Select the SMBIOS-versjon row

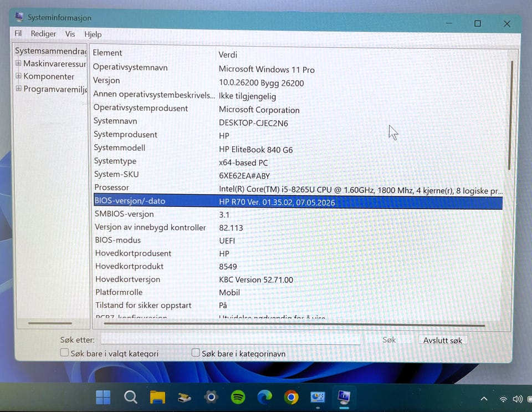pyautogui.click(x=298, y=215)
